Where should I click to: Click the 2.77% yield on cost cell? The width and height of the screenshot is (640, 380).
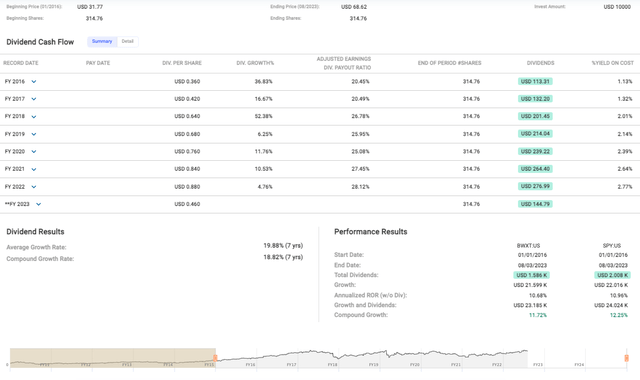point(625,187)
